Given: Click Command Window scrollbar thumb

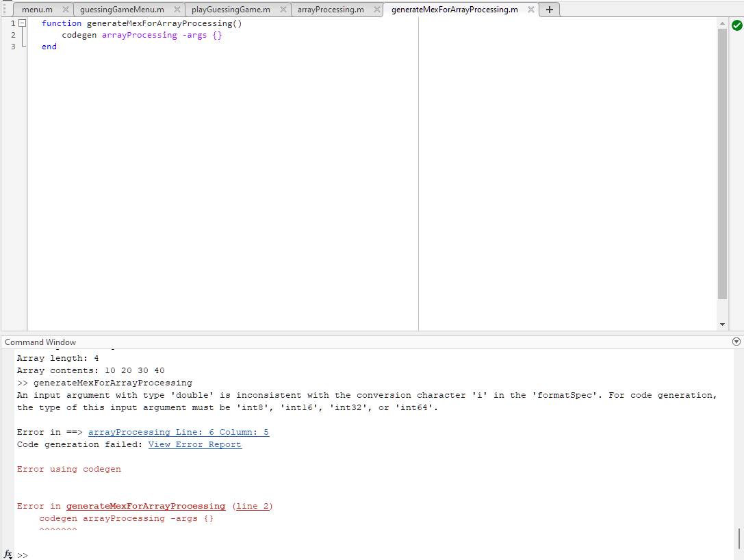Looking at the screenshot, I should tap(739, 538).
